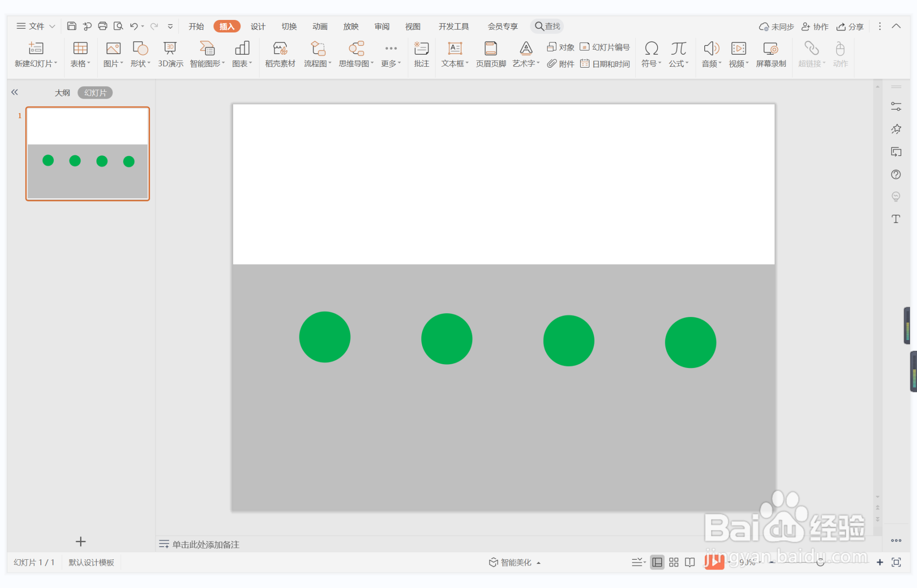Viewport: 917px width, 588px height.
Task: Click the 分享 share button
Action: coord(850,26)
